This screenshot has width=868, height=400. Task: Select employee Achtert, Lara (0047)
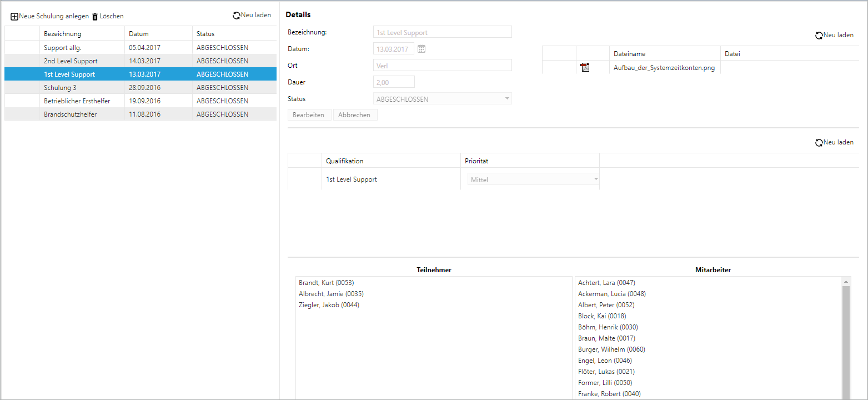[606, 283]
